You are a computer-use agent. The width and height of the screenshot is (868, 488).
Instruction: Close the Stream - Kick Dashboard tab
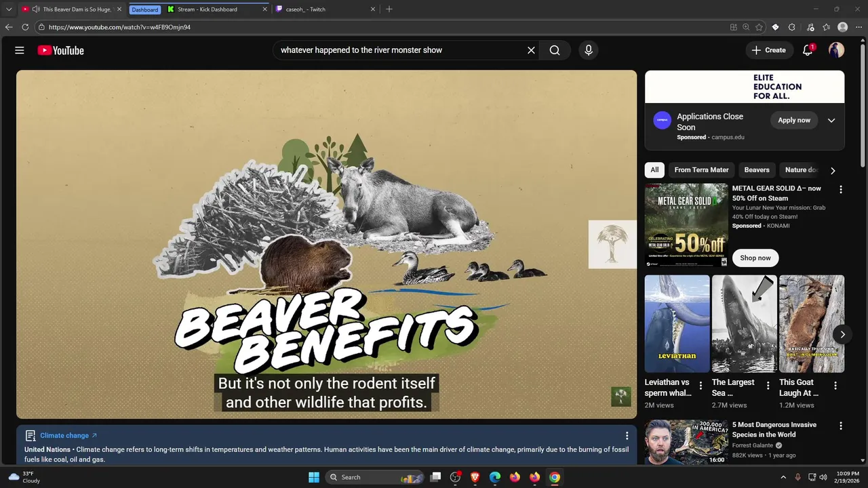point(264,9)
